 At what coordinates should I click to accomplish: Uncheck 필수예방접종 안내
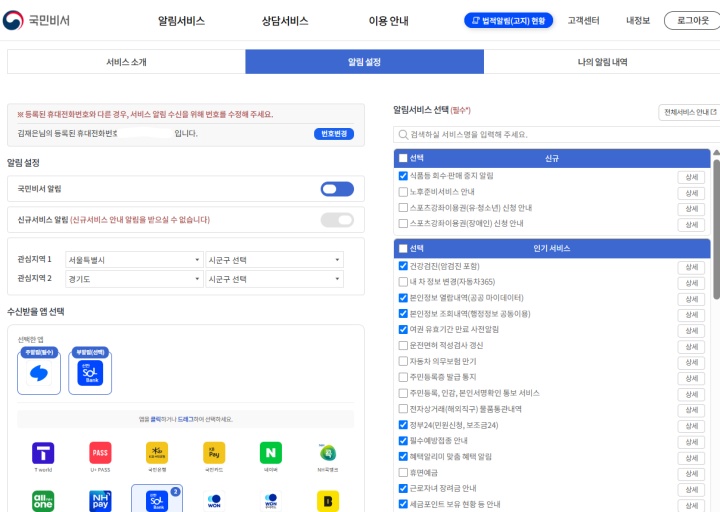coord(403,441)
